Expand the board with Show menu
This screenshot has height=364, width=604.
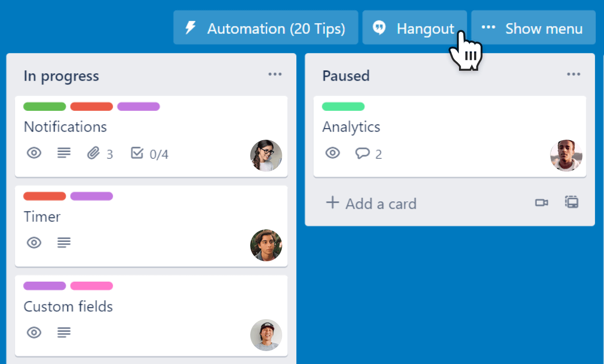(x=533, y=28)
